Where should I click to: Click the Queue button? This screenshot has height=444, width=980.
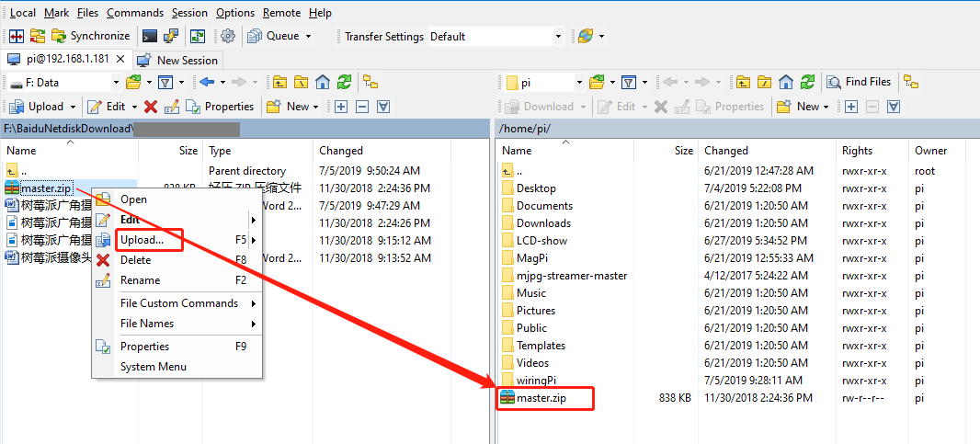tap(274, 36)
